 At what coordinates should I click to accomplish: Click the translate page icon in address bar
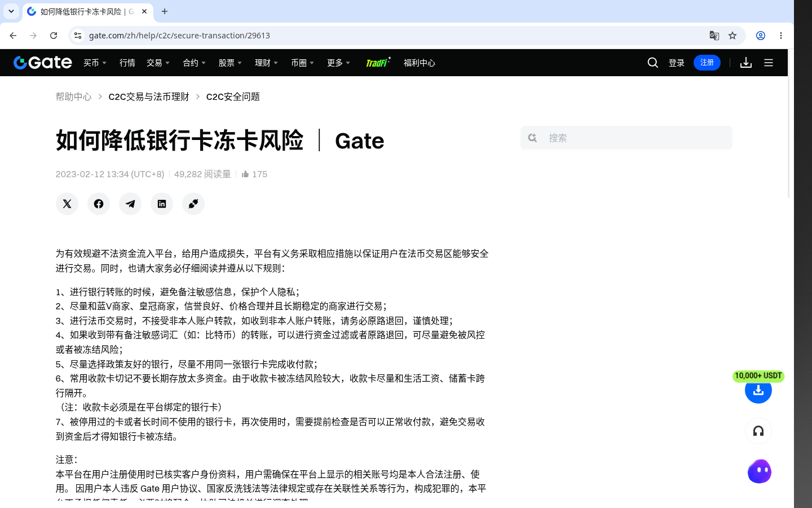click(714, 36)
